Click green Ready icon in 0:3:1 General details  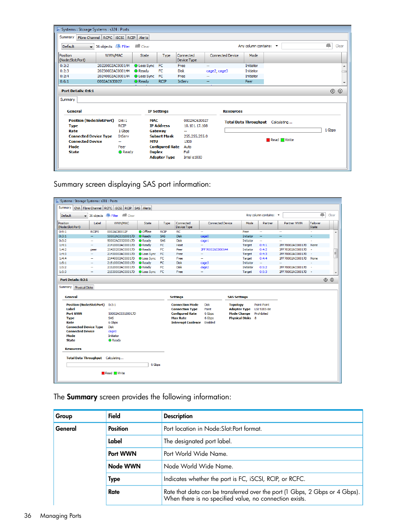pyautogui.click(x=110, y=340)
